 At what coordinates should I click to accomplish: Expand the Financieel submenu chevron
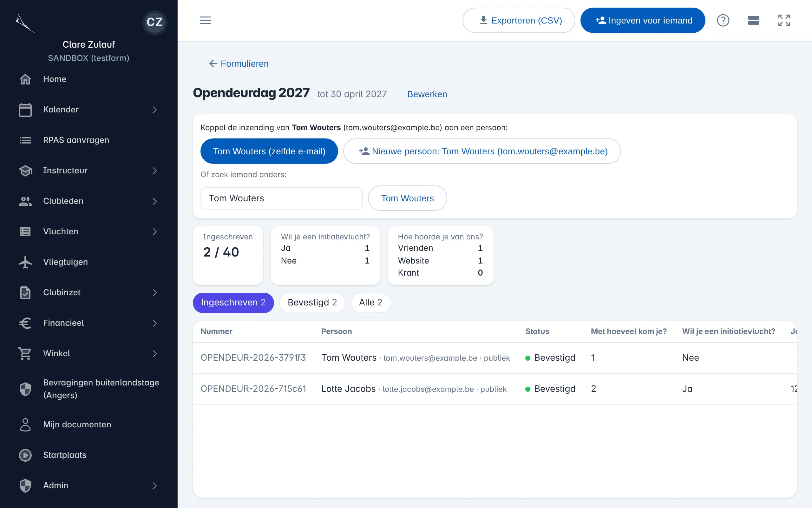154,323
